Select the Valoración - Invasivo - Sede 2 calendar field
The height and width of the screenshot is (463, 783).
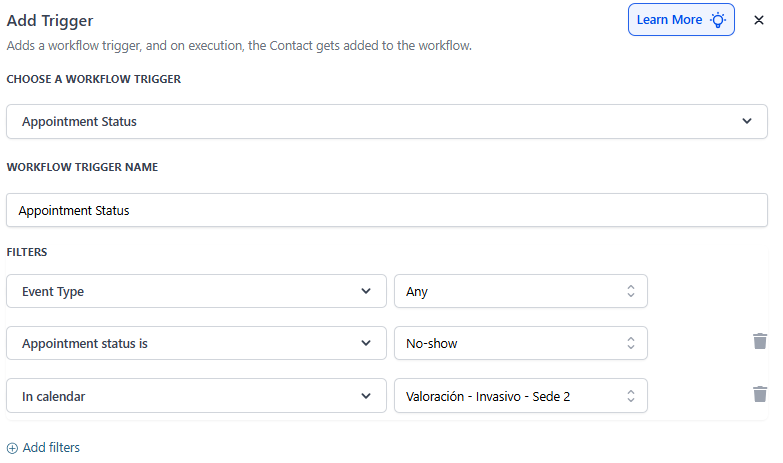pos(510,395)
